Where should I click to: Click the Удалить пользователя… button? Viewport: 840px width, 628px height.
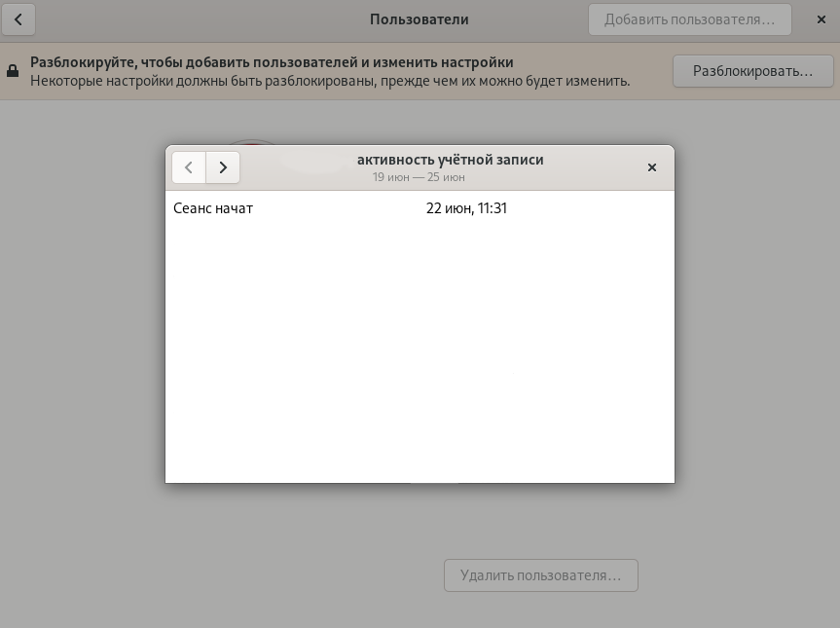[540, 575]
